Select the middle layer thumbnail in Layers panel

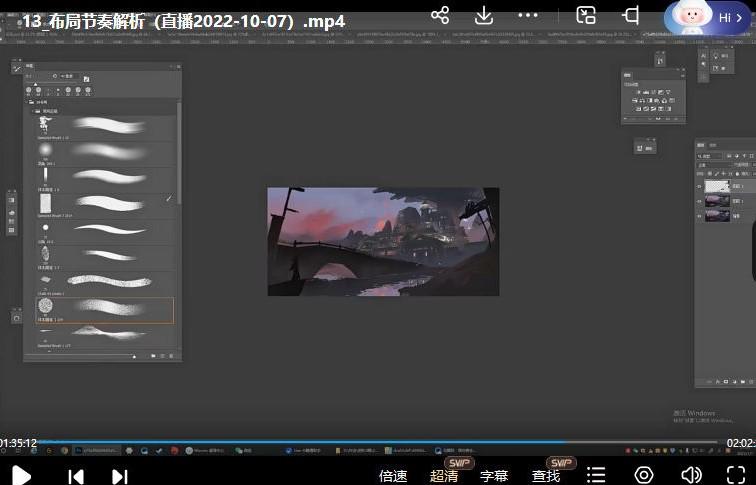click(x=717, y=200)
